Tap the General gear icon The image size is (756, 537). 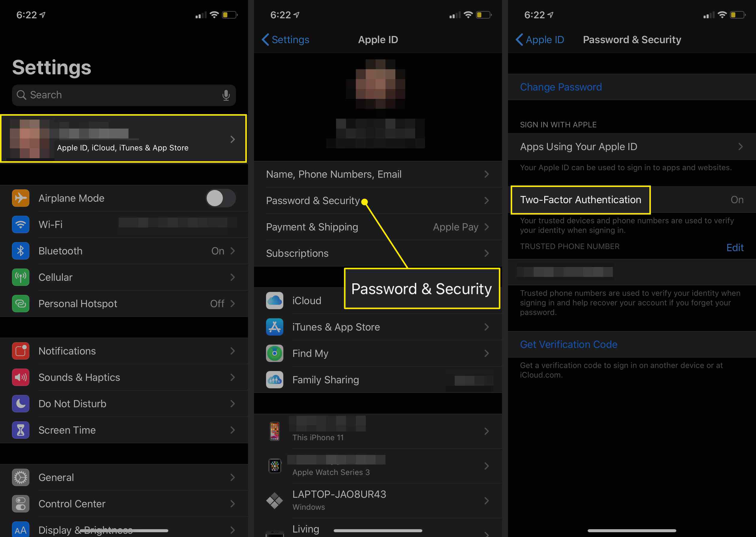pyautogui.click(x=20, y=477)
